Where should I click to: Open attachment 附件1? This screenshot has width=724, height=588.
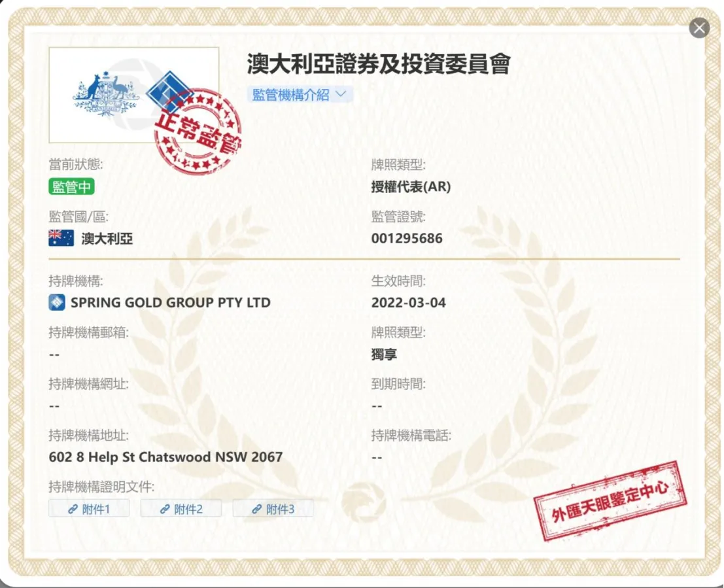[89, 509]
